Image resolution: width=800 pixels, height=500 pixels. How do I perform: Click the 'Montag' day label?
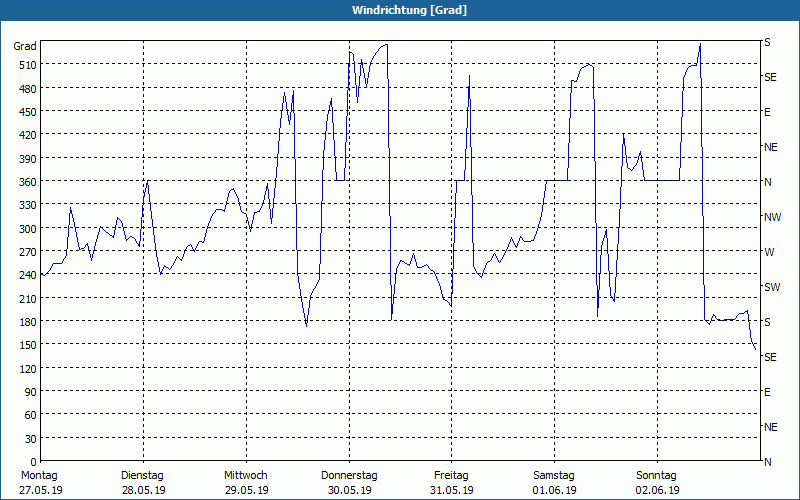[39, 476]
